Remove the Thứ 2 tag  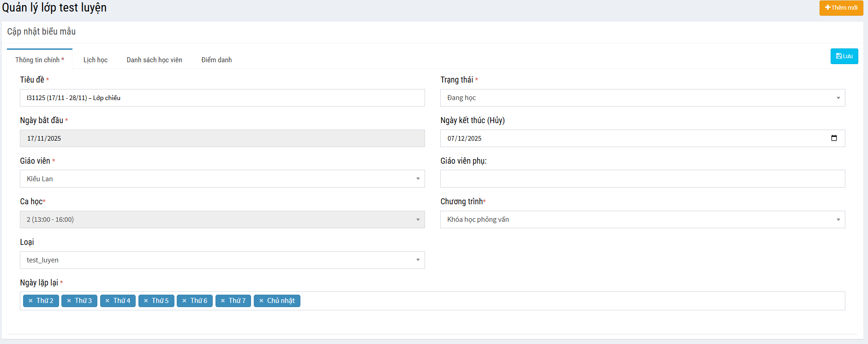(x=30, y=301)
